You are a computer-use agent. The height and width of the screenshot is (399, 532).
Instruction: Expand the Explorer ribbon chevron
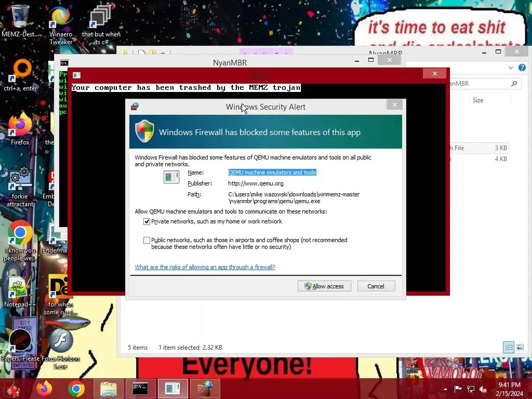(510, 68)
